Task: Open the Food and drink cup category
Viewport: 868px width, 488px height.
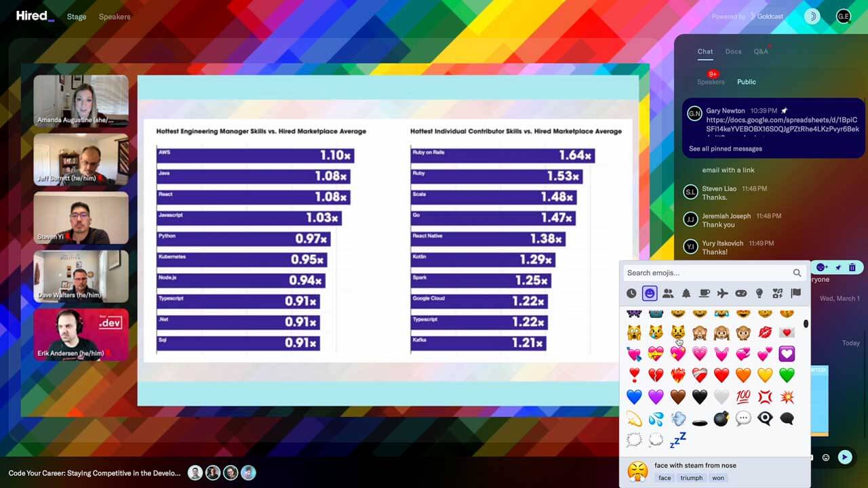Action: click(x=705, y=293)
